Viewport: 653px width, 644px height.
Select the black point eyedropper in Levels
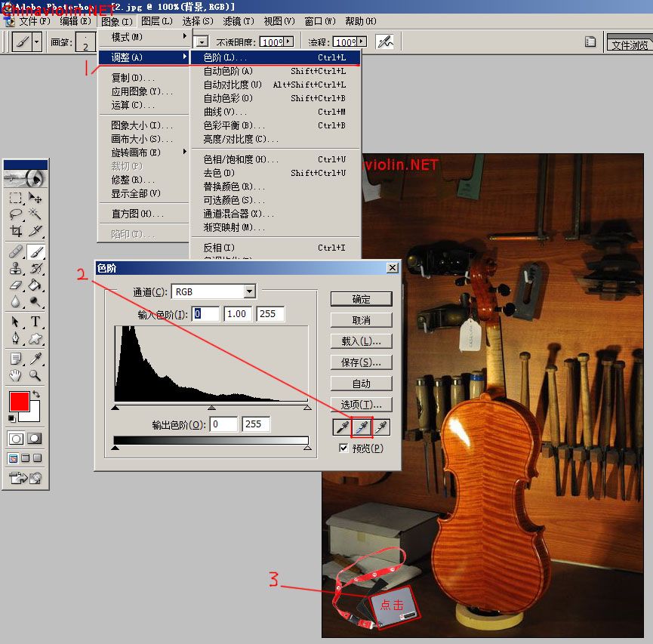[x=341, y=428]
